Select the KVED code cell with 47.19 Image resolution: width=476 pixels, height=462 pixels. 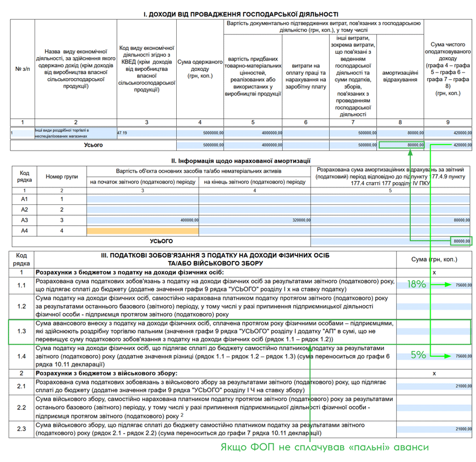coord(146,134)
